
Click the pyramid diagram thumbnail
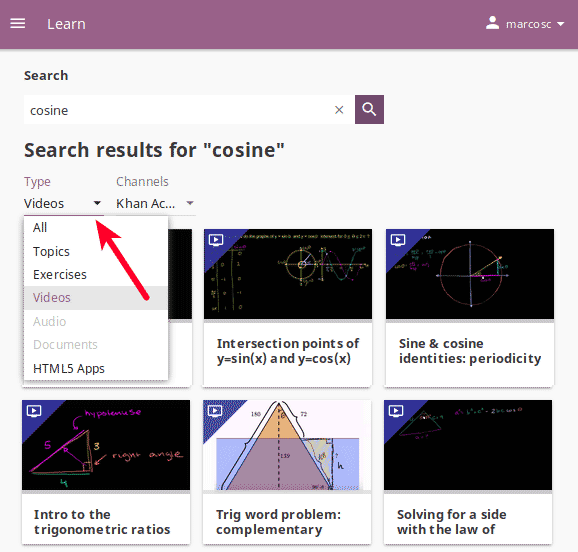pyautogui.click(x=287, y=445)
